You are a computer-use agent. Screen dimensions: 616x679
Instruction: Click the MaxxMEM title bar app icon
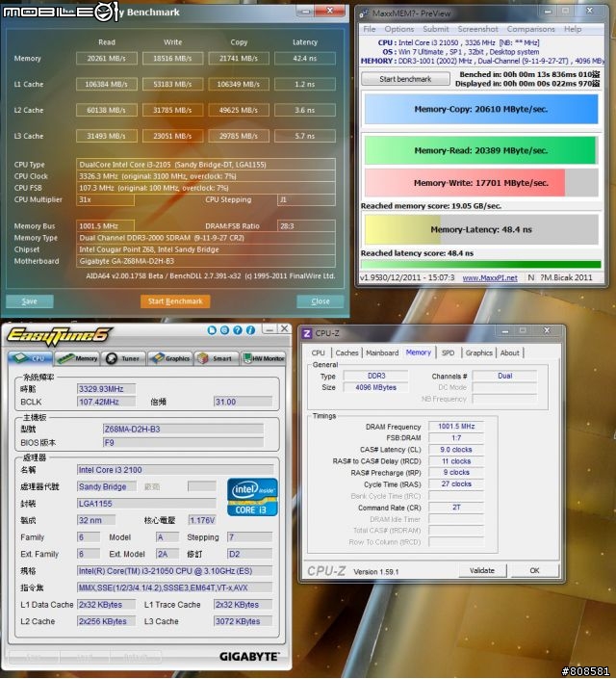(364, 13)
